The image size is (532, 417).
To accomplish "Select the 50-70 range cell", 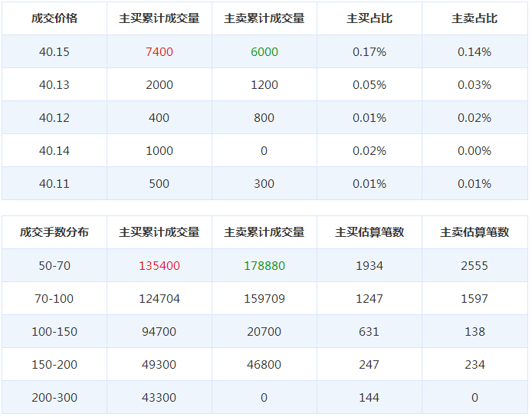I will (x=54, y=266).
